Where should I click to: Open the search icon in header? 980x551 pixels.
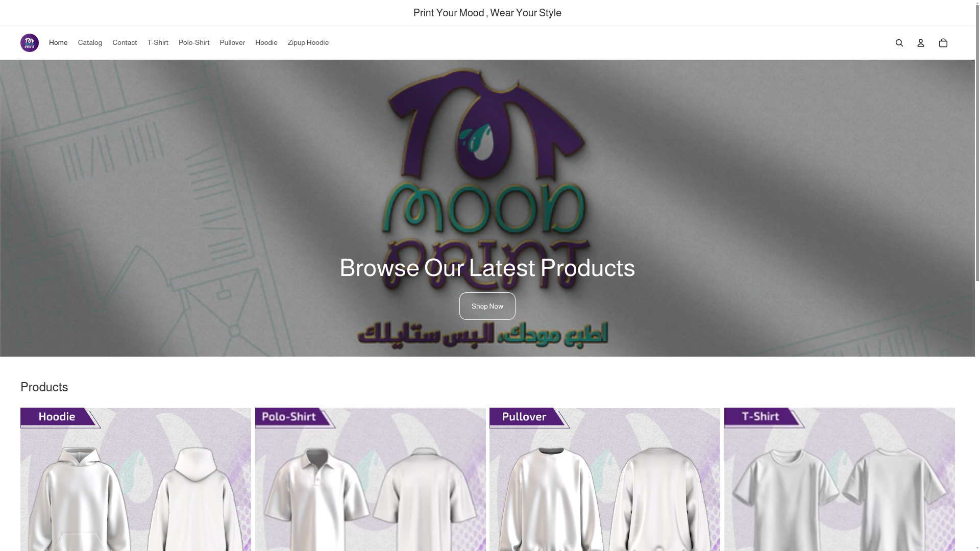pos(899,43)
